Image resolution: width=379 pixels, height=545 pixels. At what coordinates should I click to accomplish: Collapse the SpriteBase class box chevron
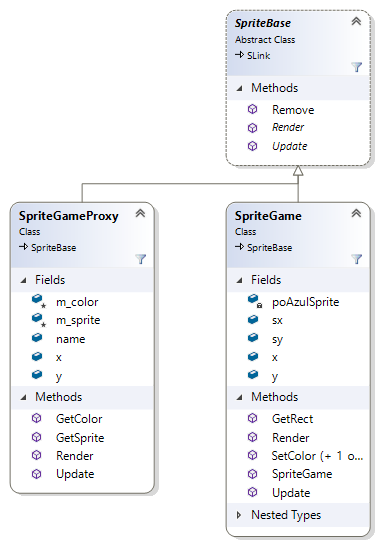(x=356, y=22)
